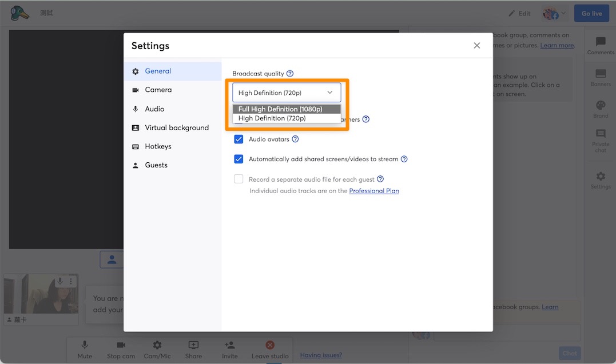Collapse the Broadcast quality dropdown
This screenshot has height=364, width=616.
click(x=287, y=93)
